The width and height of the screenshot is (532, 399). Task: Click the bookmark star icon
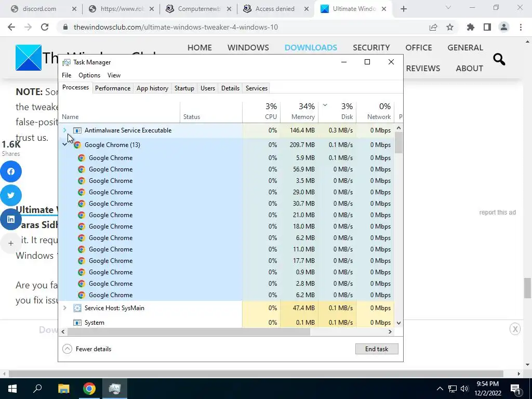click(x=450, y=27)
